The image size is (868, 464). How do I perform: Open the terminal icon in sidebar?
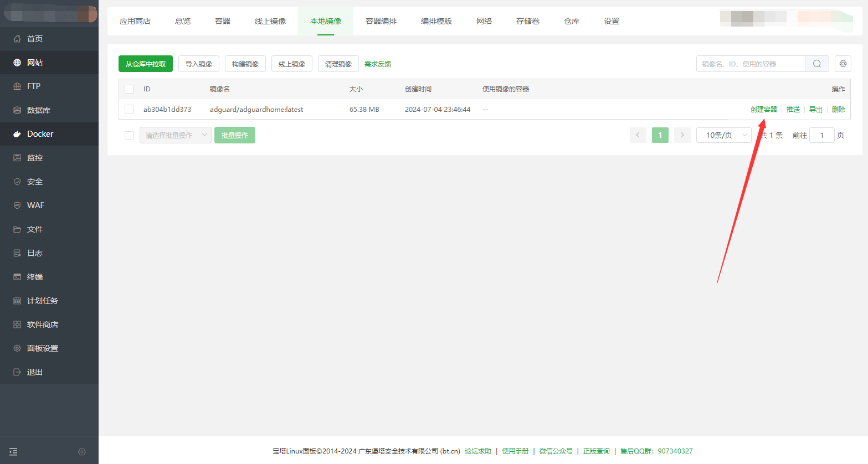pyautogui.click(x=17, y=277)
